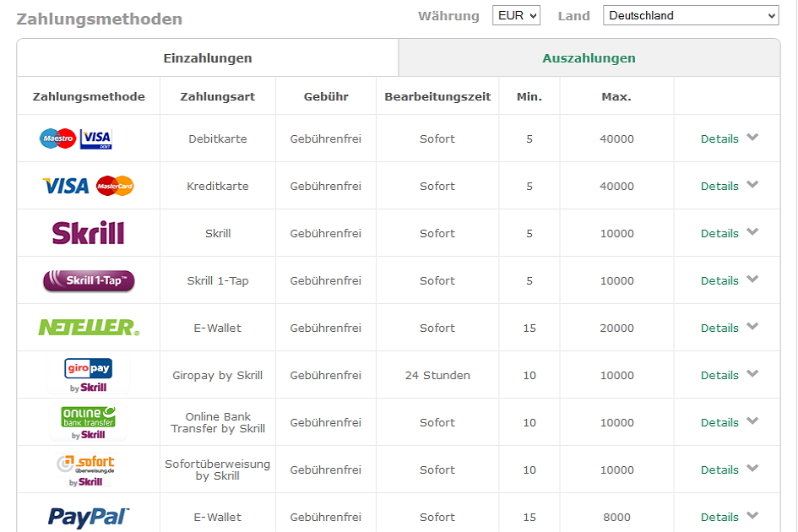The height and width of the screenshot is (532, 798).
Task: Open the Land dropdown showing Deutschland
Action: coord(691,15)
